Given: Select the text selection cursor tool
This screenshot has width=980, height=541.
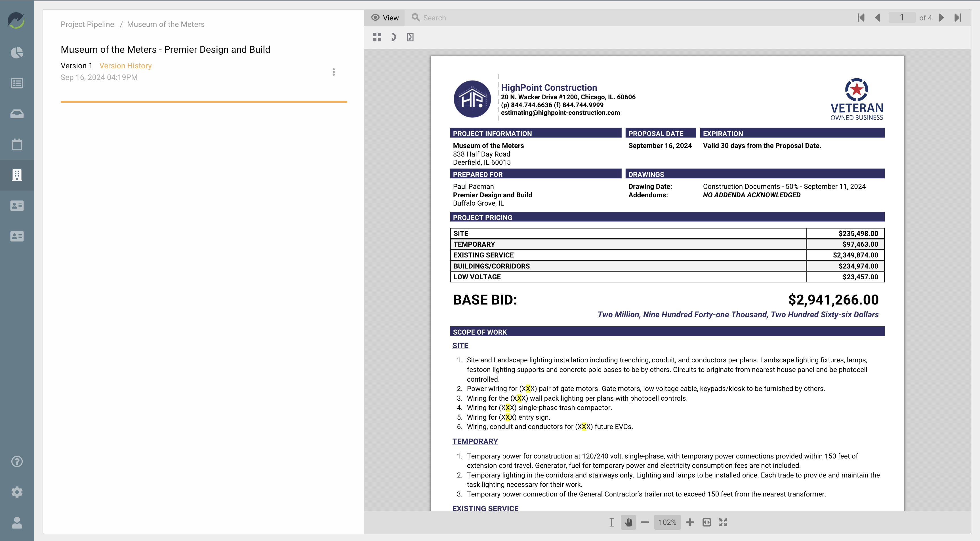Looking at the screenshot, I should pyautogui.click(x=611, y=522).
